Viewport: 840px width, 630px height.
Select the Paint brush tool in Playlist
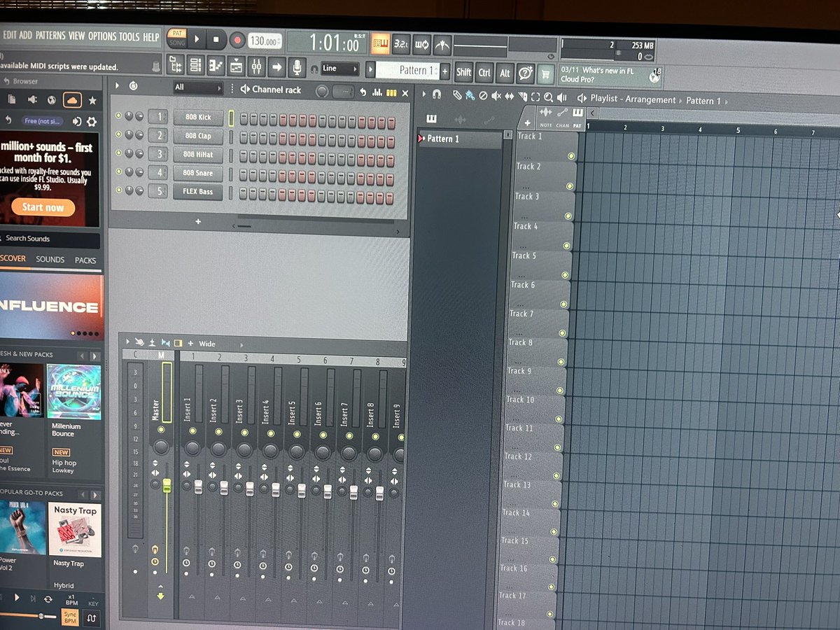coord(470,95)
